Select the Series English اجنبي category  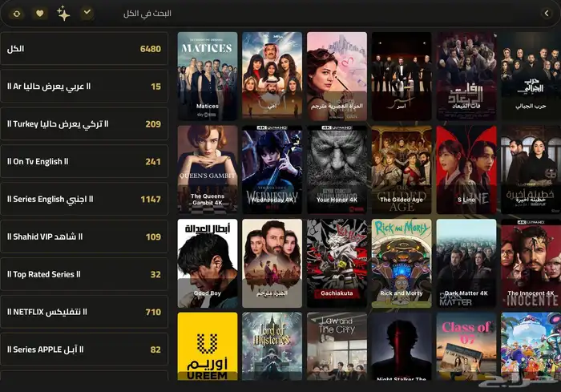[84, 199]
